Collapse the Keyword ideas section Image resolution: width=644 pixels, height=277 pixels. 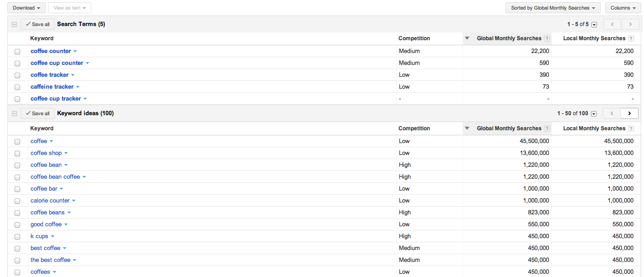point(14,113)
